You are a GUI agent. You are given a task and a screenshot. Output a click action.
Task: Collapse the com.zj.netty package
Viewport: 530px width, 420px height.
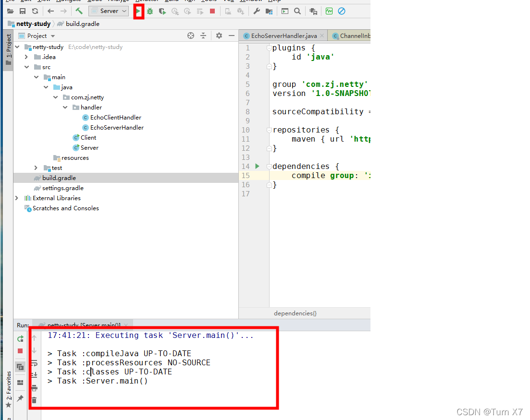(55, 97)
